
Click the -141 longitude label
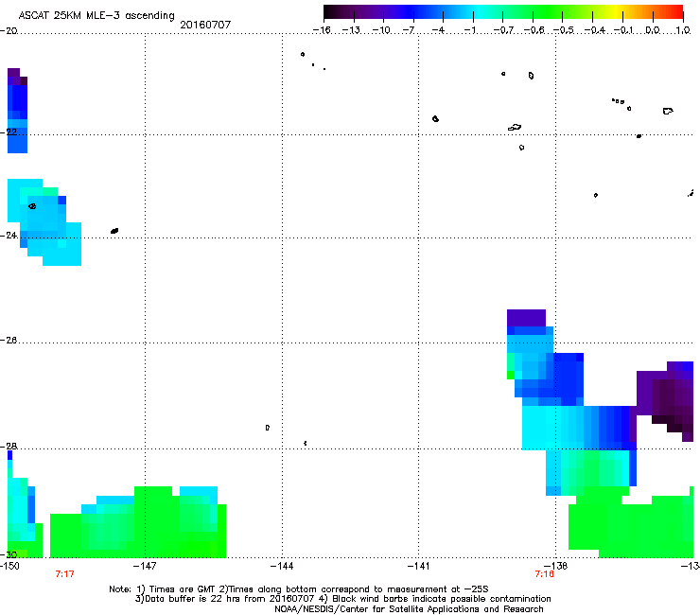pyautogui.click(x=419, y=566)
